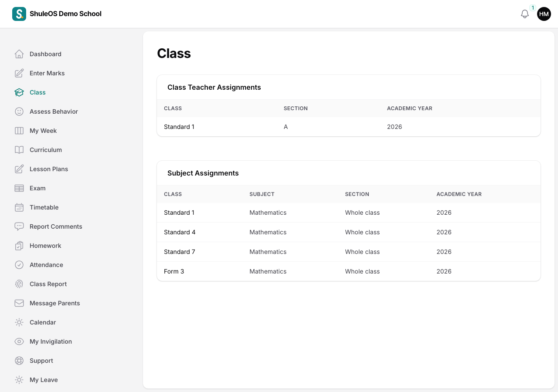Open Enter Marks page
Viewport: 558px width, 392px height.
47,73
